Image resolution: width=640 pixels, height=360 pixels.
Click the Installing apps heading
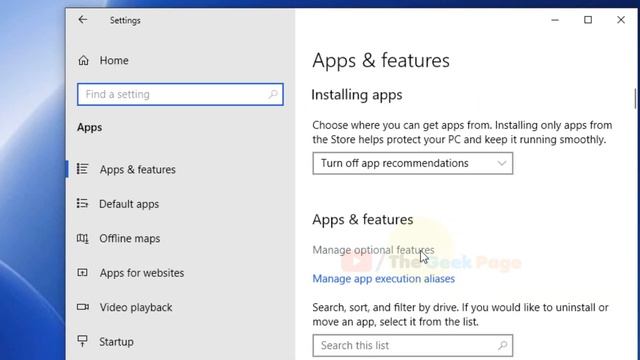pyautogui.click(x=357, y=95)
